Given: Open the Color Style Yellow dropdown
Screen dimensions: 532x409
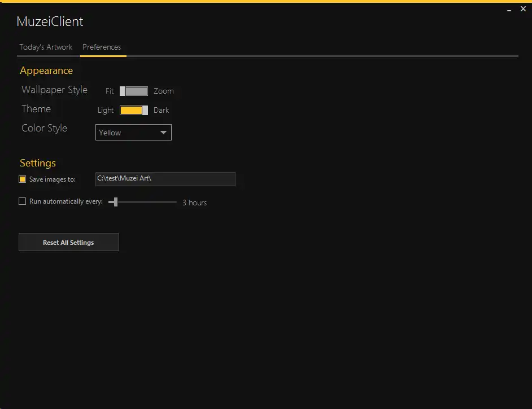Looking at the screenshot, I should (x=133, y=133).
